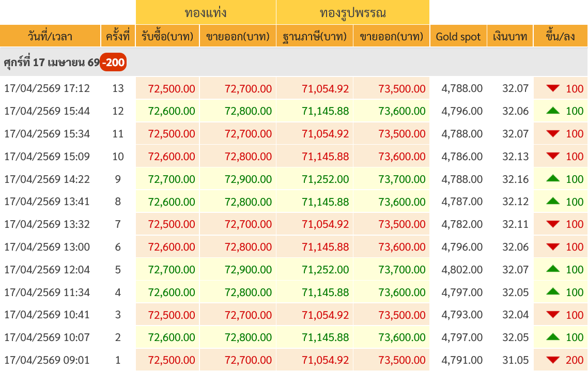Click the red down arrow for 10:41 update

pos(553,314)
